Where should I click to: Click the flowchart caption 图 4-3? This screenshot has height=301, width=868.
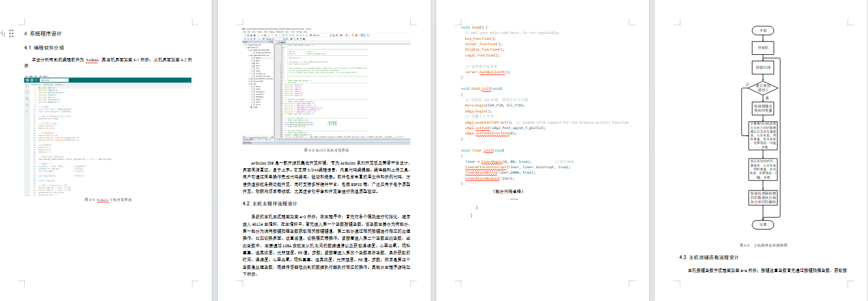763,245
